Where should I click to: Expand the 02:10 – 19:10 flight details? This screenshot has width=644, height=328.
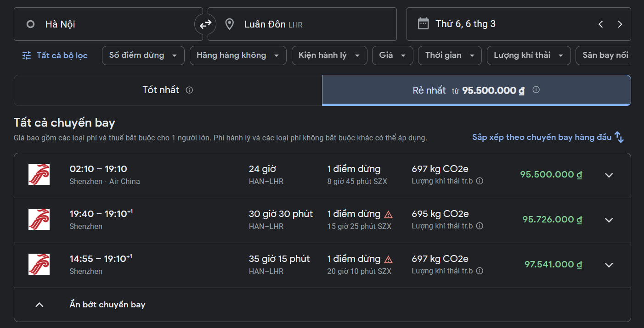tap(609, 175)
